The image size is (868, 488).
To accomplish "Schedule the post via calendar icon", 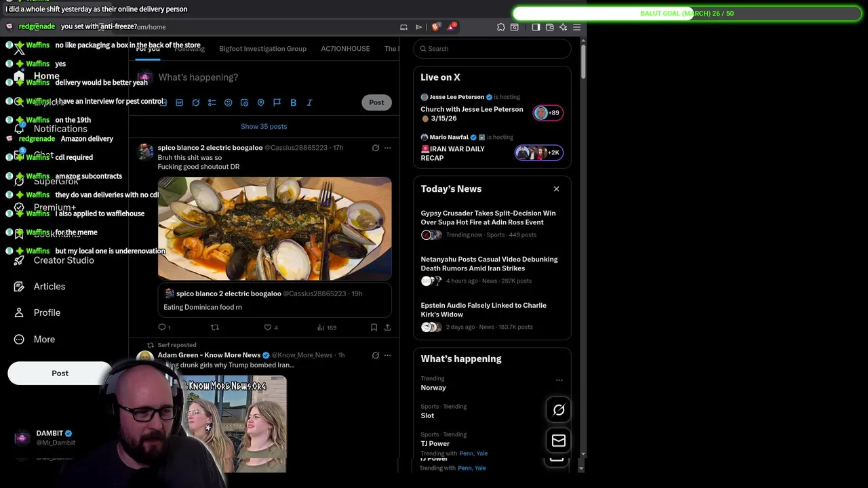I will [x=245, y=102].
